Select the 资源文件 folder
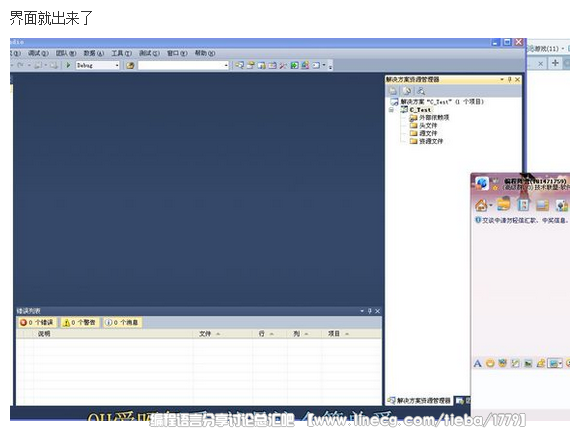 (x=426, y=141)
